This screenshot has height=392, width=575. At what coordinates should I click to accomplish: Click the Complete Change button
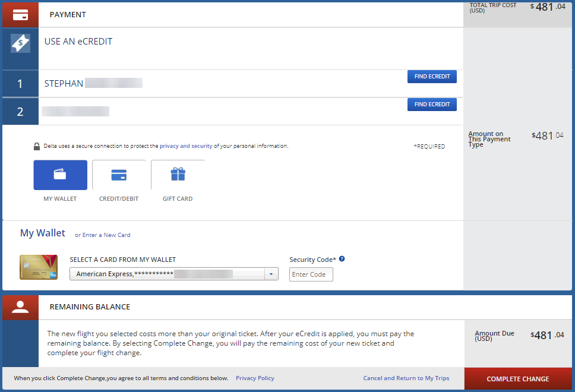coord(518,379)
